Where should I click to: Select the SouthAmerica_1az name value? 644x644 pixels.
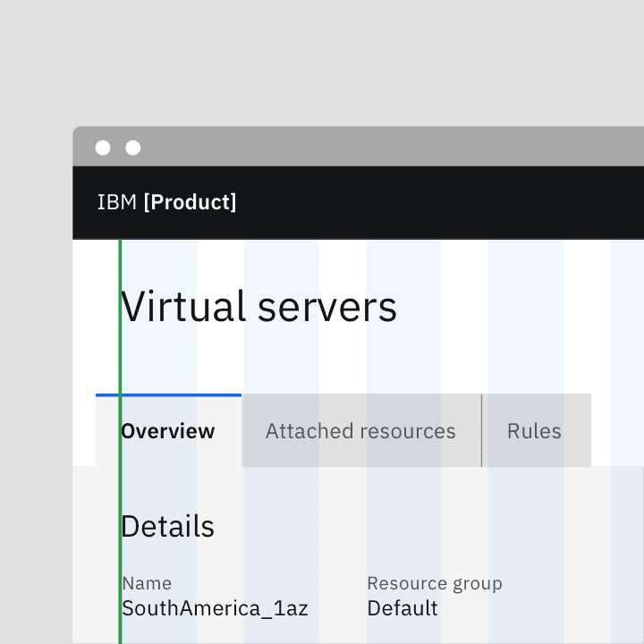(215, 609)
